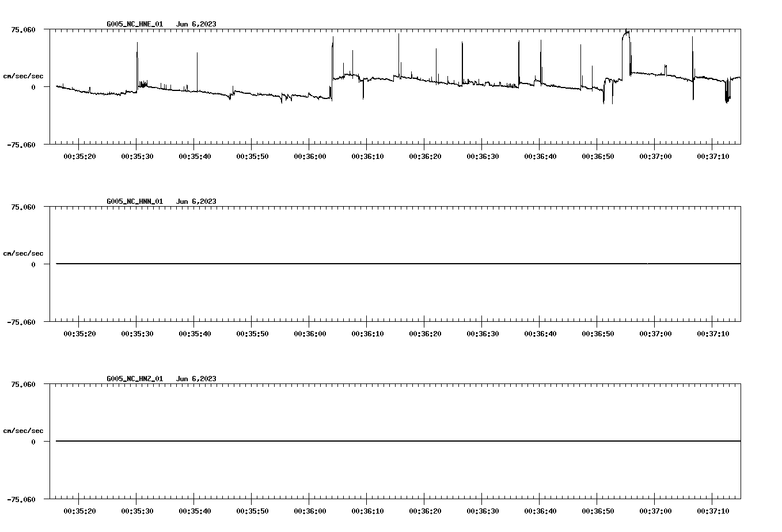Click time label 00:35:20 under HNZ plot
782x532 pixels.
coord(79,511)
